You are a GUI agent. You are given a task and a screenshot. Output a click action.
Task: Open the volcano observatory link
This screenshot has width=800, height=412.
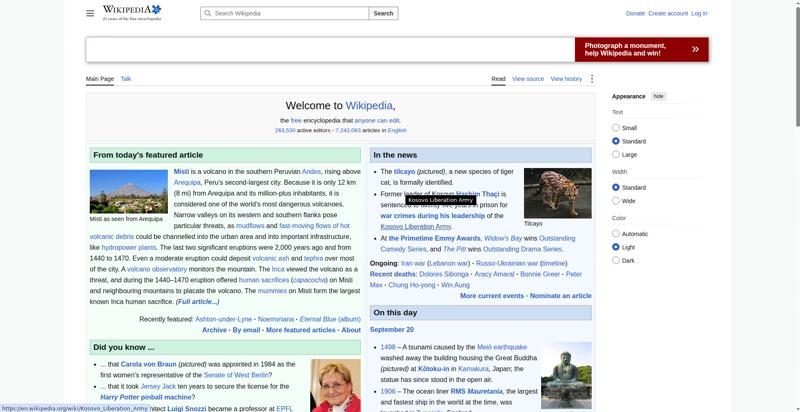point(157,269)
